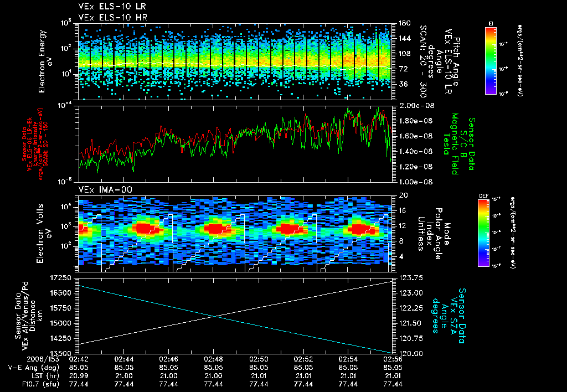Screen dimensions: 567x392
Task: Click the polar angle index tick 12
Action: [403, 226]
